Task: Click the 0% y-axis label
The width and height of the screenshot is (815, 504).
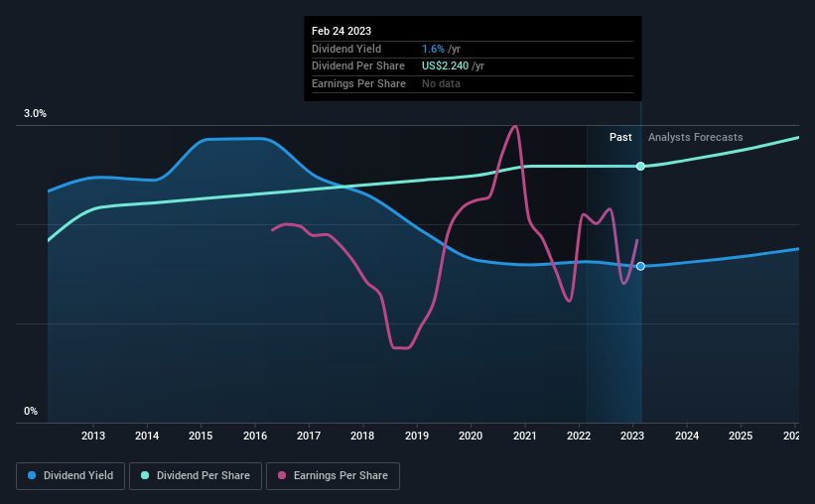Action: pyautogui.click(x=31, y=411)
